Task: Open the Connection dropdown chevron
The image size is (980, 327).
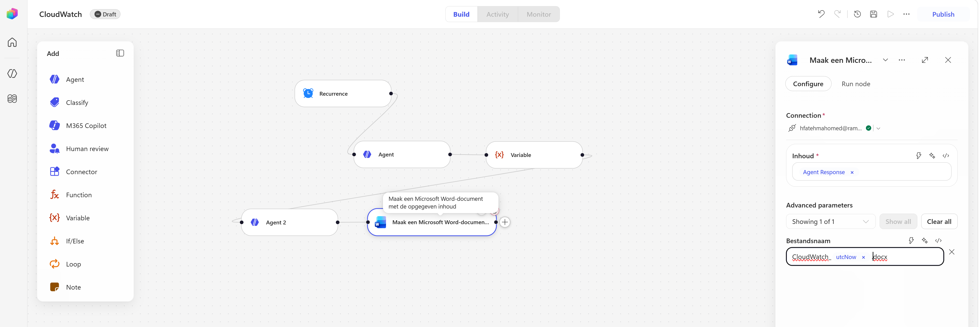Action: pyautogui.click(x=878, y=128)
